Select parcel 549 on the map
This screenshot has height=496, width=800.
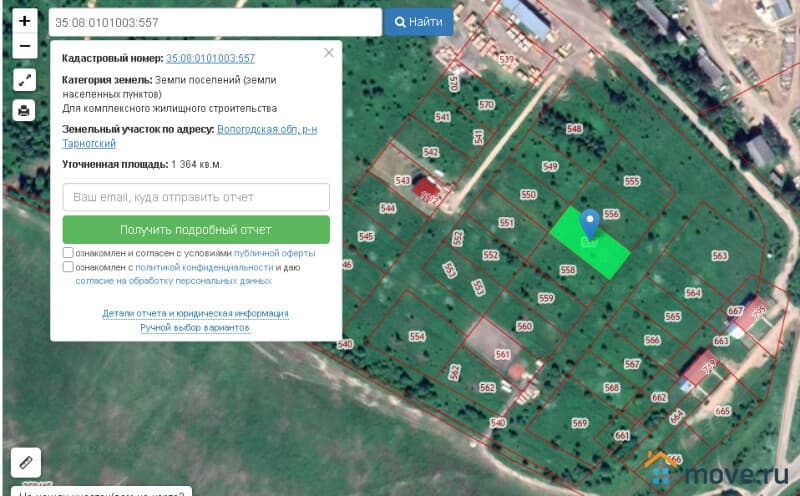click(550, 166)
